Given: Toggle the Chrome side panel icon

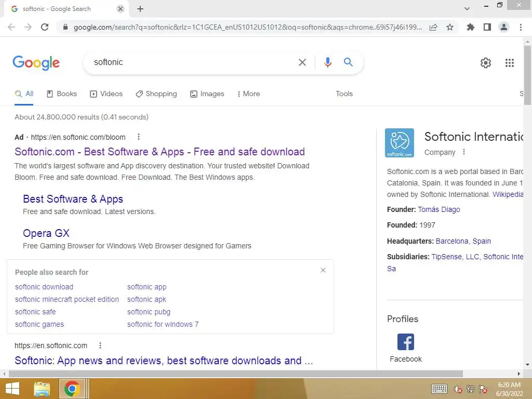Looking at the screenshot, I should click(x=487, y=27).
